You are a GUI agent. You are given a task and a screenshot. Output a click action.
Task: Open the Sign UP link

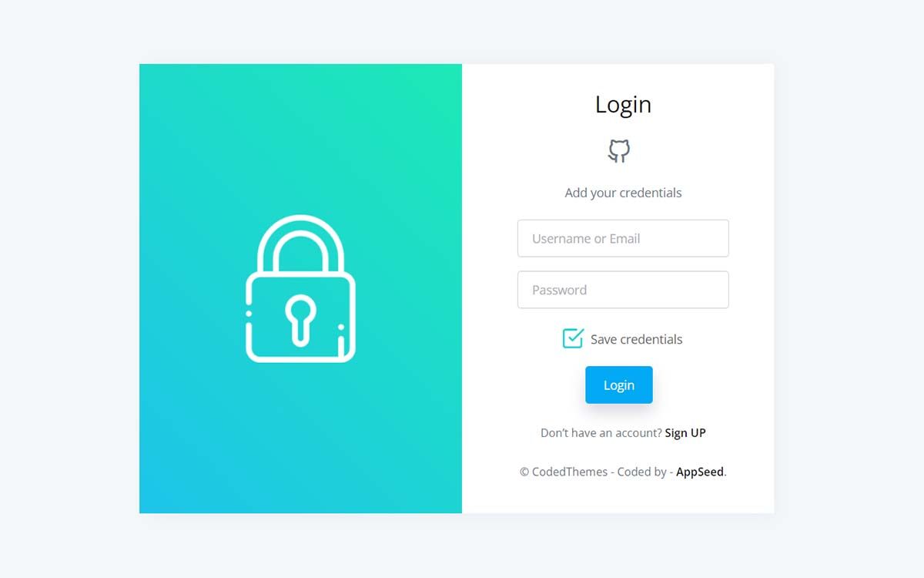click(x=685, y=432)
